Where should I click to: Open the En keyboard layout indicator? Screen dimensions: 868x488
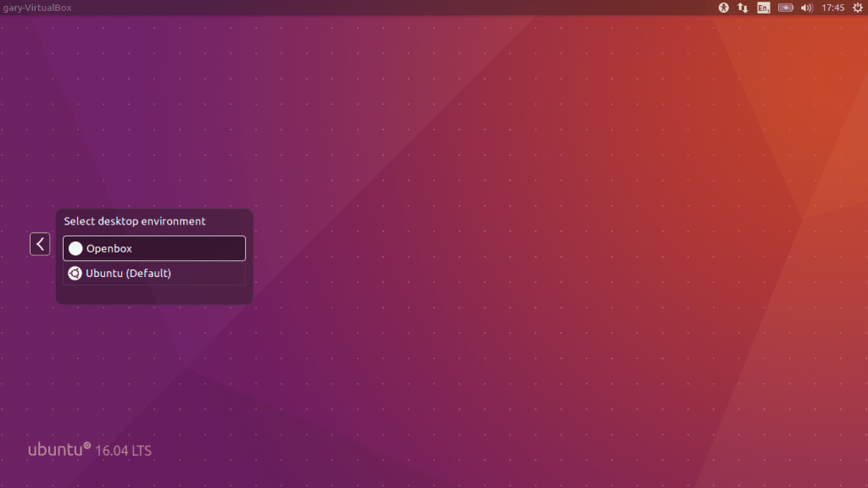pos(764,8)
